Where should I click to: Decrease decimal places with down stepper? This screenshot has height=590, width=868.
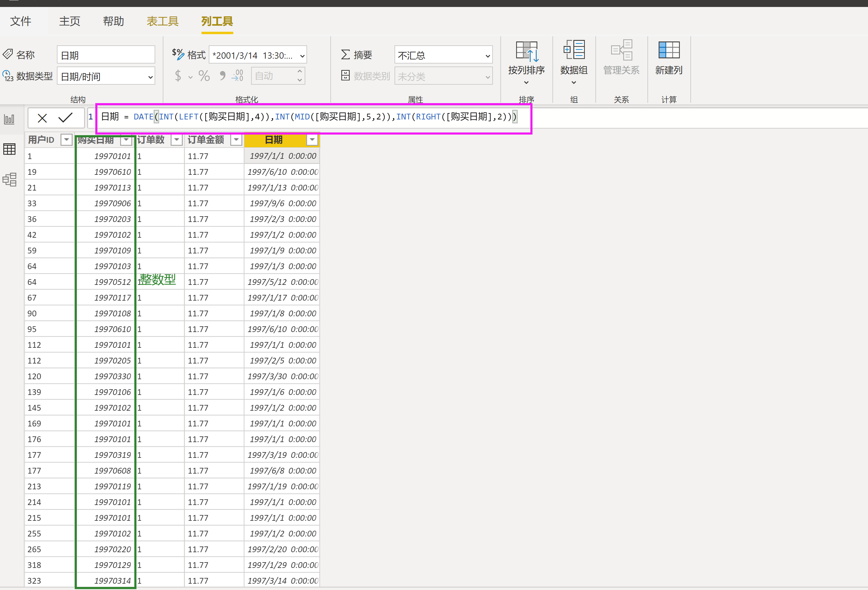[300, 80]
